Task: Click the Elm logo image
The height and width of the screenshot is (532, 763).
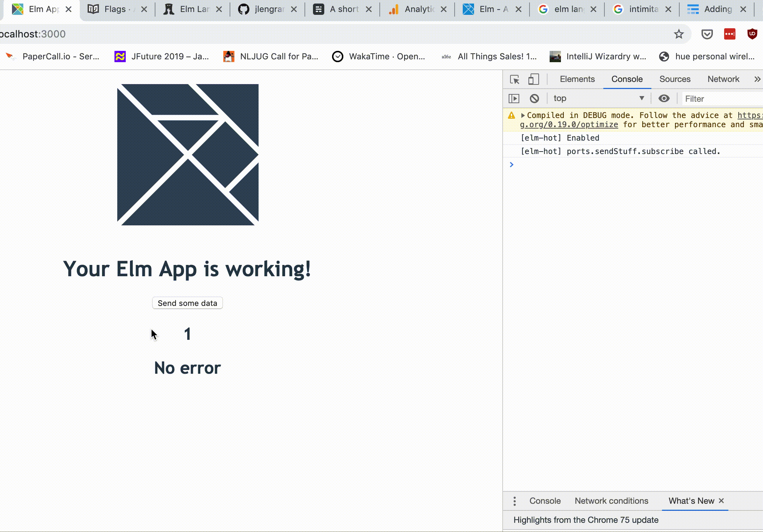Action: pyautogui.click(x=188, y=155)
